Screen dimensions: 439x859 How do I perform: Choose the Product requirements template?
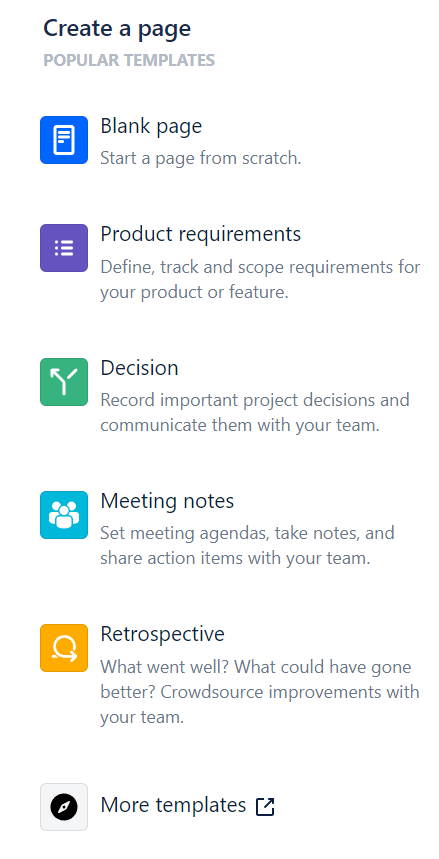coord(201,234)
